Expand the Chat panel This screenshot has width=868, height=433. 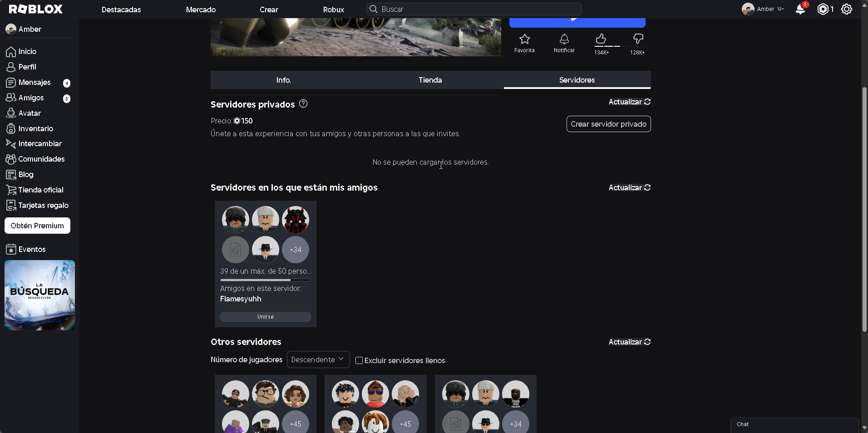[x=794, y=424]
